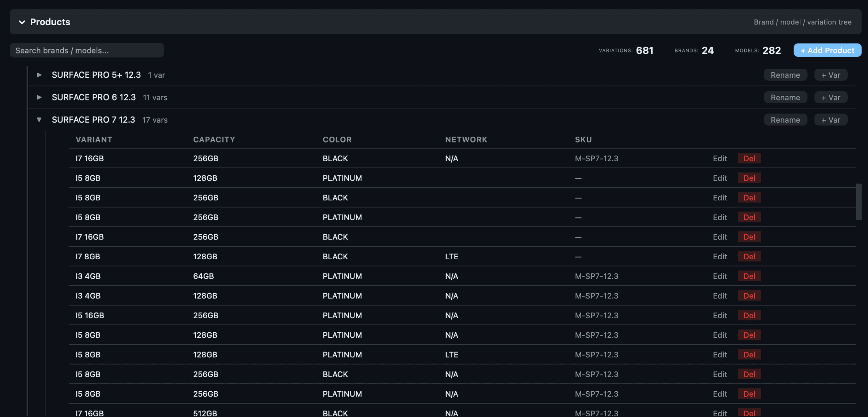Click the '11 vars' count label
The width and height of the screenshot is (868, 417).
coord(155,97)
